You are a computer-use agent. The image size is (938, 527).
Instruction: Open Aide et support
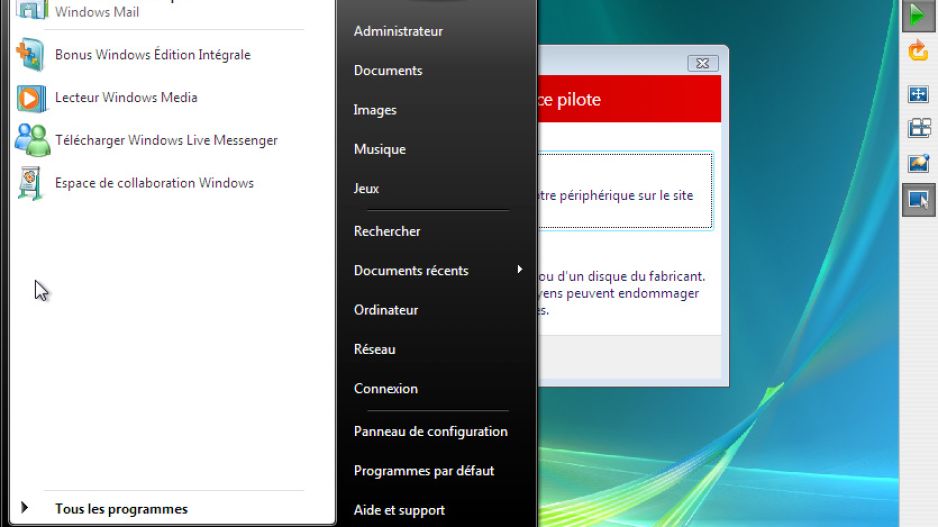coord(399,510)
